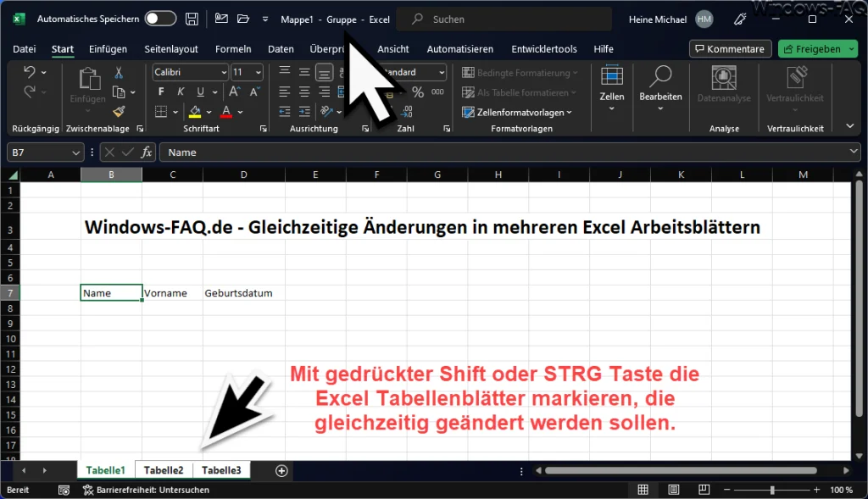Increase font size with the larger A

(235, 91)
